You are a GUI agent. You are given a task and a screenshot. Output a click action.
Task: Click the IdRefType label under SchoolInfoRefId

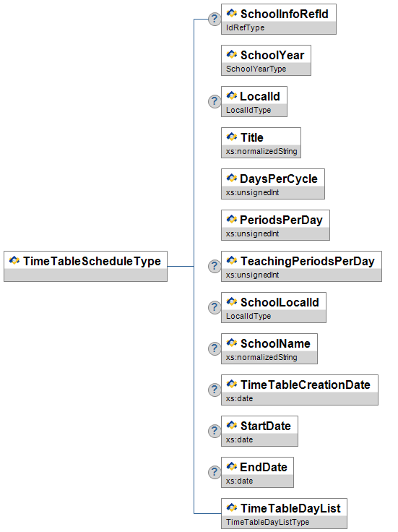pos(245,27)
